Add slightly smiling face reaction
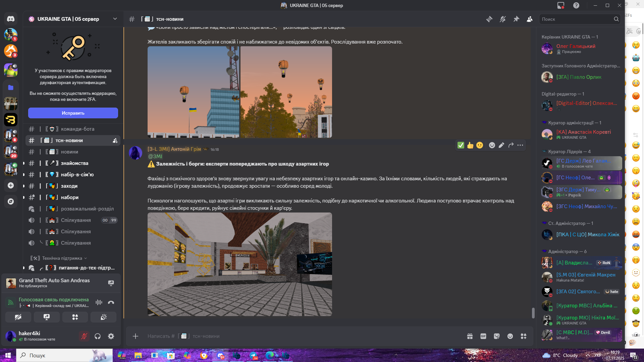The width and height of the screenshot is (644, 362). 480,145
